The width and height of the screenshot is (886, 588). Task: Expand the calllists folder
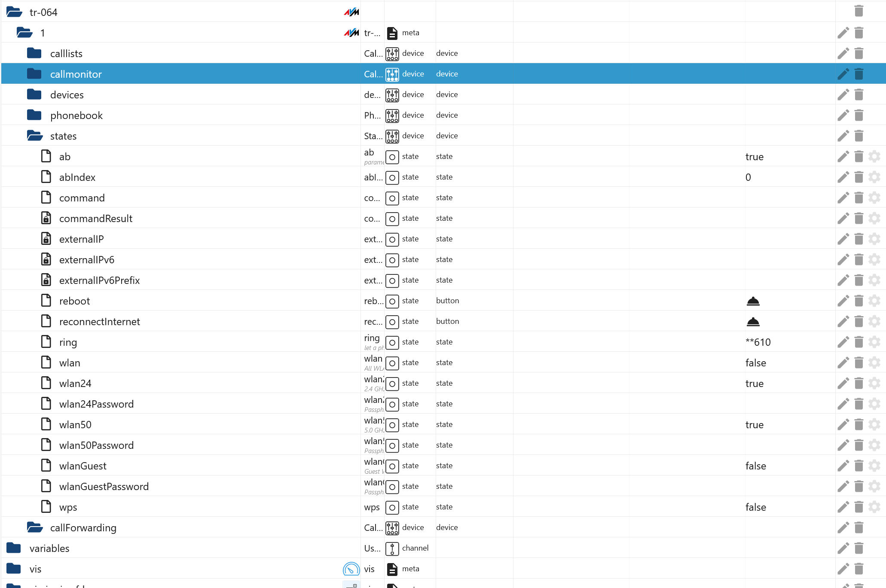click(x=34, y=53)
